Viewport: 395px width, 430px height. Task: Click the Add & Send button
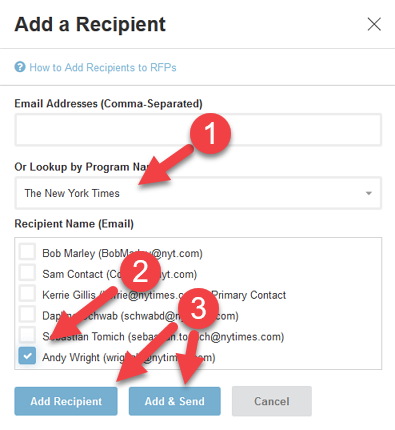coord(175,401)
